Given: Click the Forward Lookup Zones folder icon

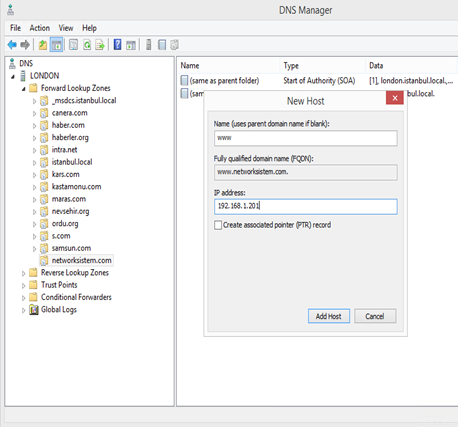Looking at the screenshot, I should pyautogui.click(x=33, y=88).
